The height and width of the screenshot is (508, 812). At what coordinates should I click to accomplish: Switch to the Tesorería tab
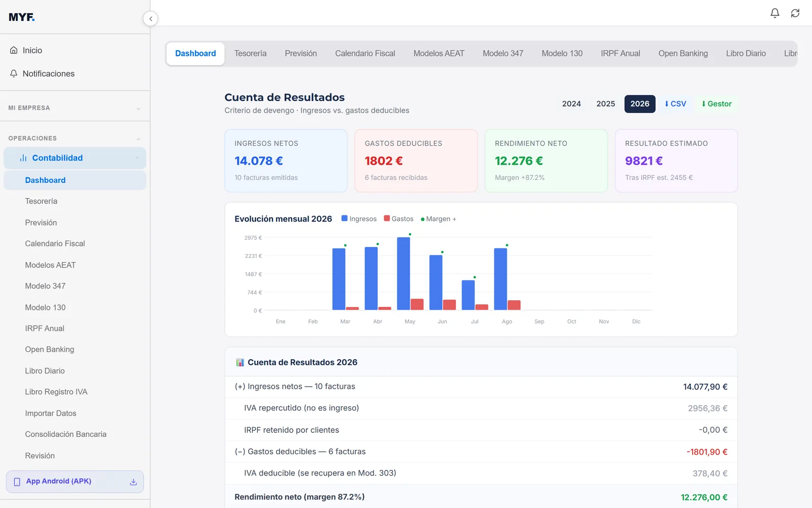pyautogui.click(x=250, y=53)
